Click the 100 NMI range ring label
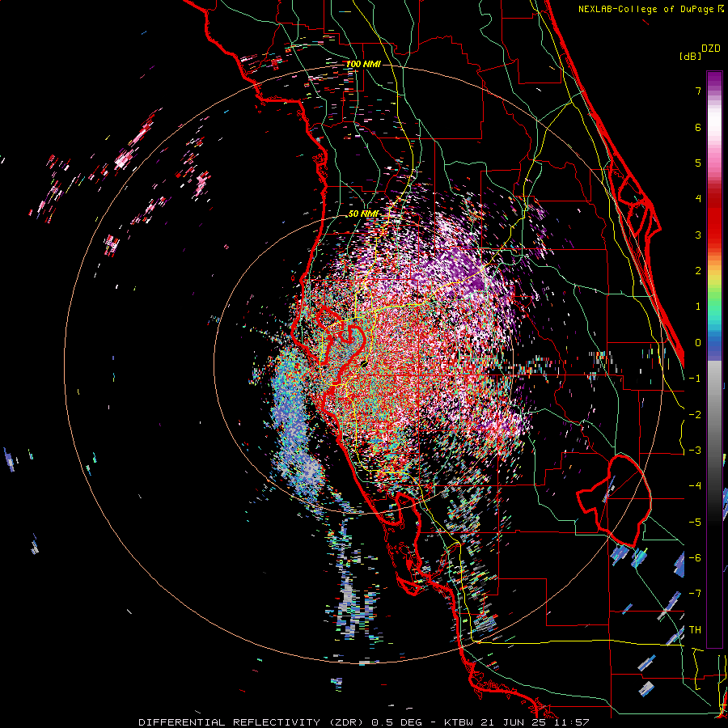Viewport: 728px width, 728px height. click(x=363, y=64)
